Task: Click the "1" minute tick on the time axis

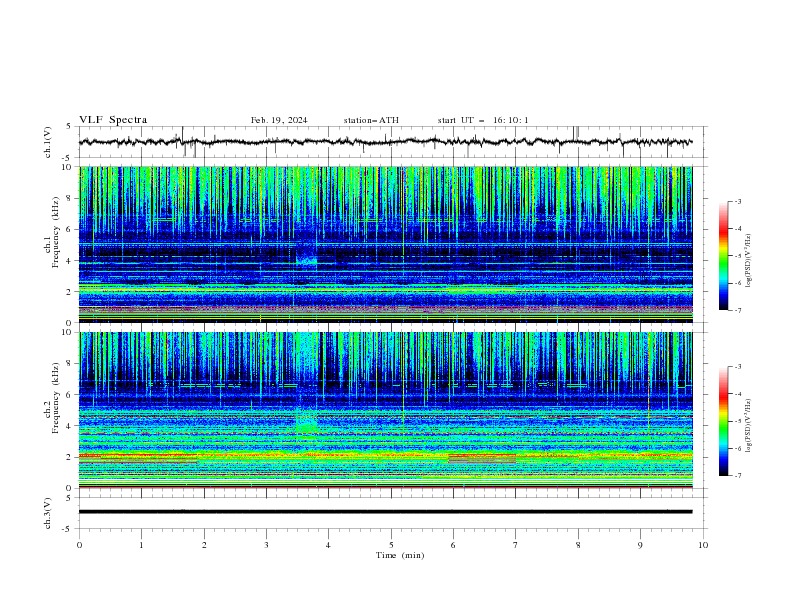Action: click(141, 545)
